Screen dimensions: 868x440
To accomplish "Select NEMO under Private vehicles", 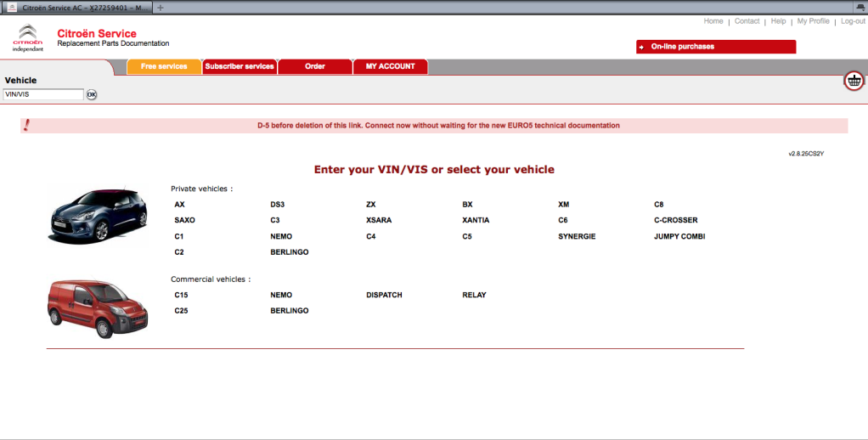I will click(281, 236).
